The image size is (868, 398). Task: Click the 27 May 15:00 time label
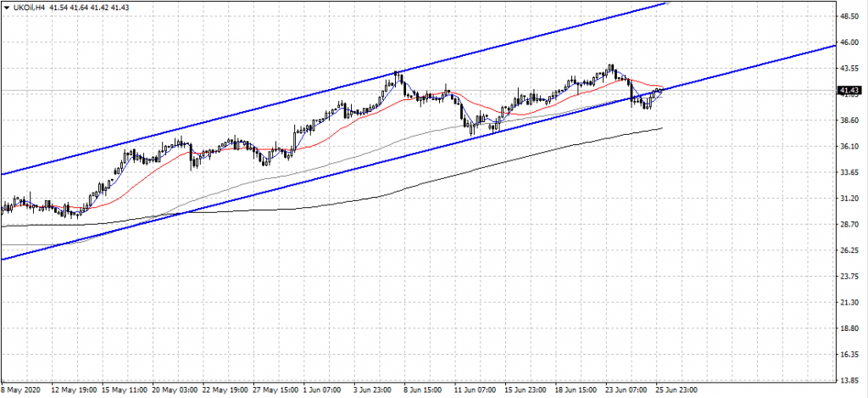point(275,391)
